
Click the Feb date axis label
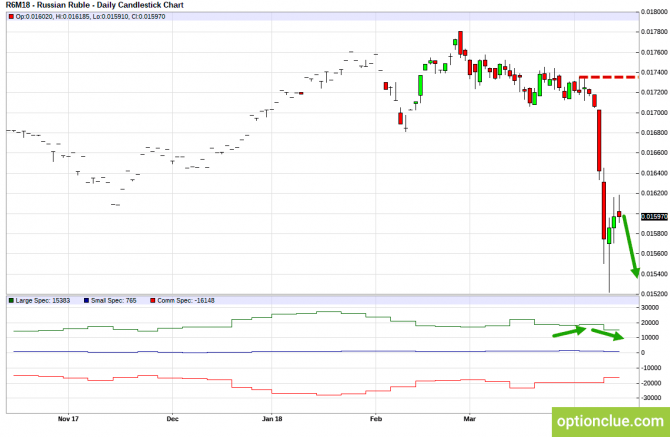[376, 419]
